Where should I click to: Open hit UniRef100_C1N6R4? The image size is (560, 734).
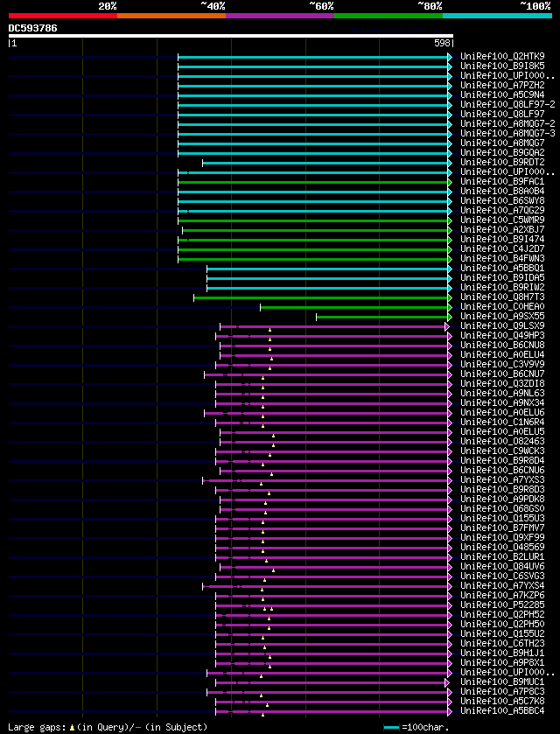click(502, 423)
